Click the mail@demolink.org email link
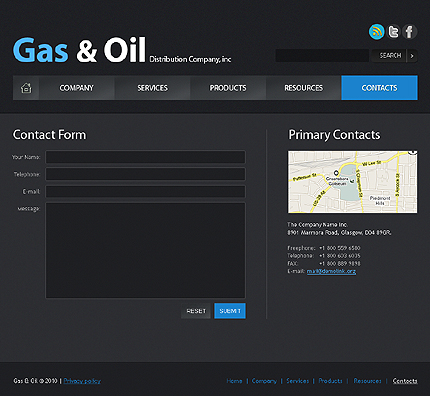The width and height of the screenshot is (430, 396). tap(331, 271)
